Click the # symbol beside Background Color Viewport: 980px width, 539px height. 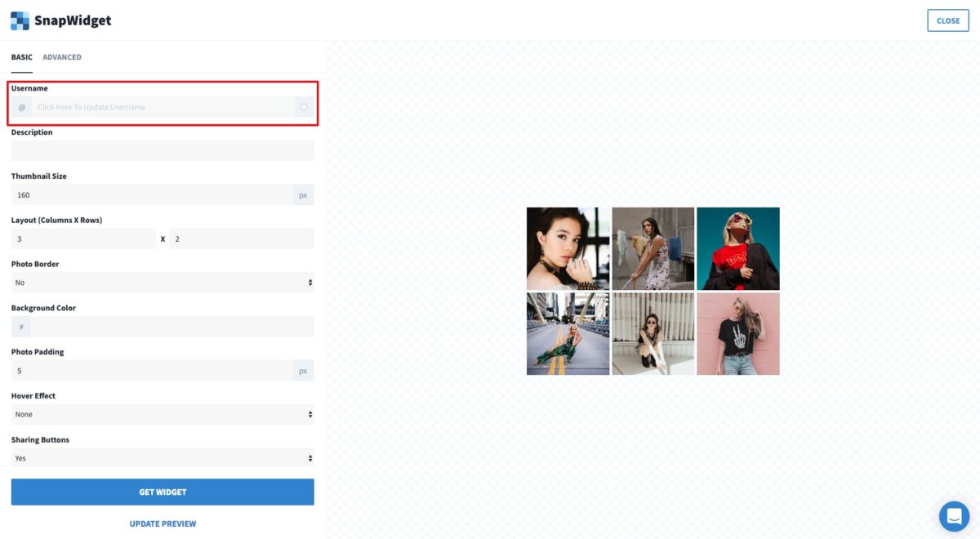click(x=21, y=327)
